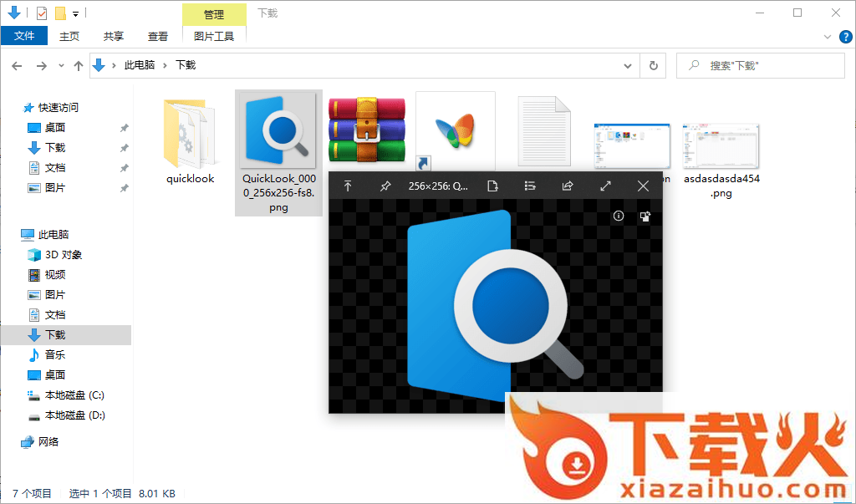The height and width of the screenshot is (504, 856).
Task: Open 本地磁盘 (C:) drive
Action: coord(65,395)
